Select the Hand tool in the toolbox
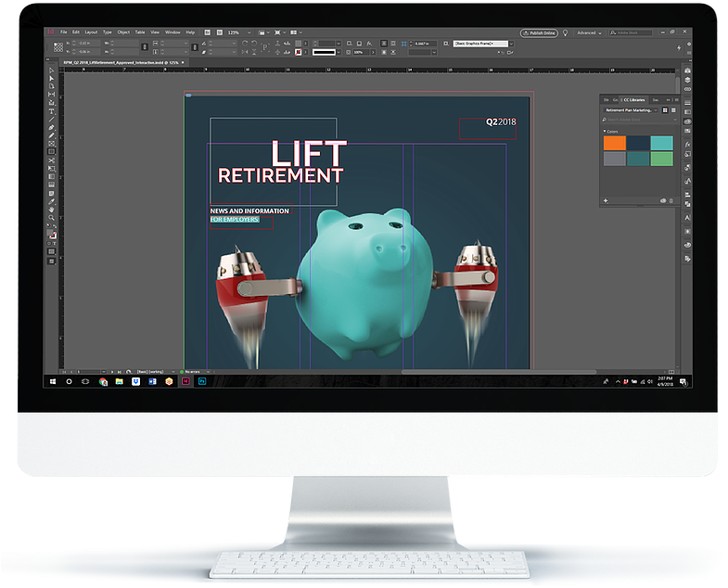728x588 pixels. (51, 210)
